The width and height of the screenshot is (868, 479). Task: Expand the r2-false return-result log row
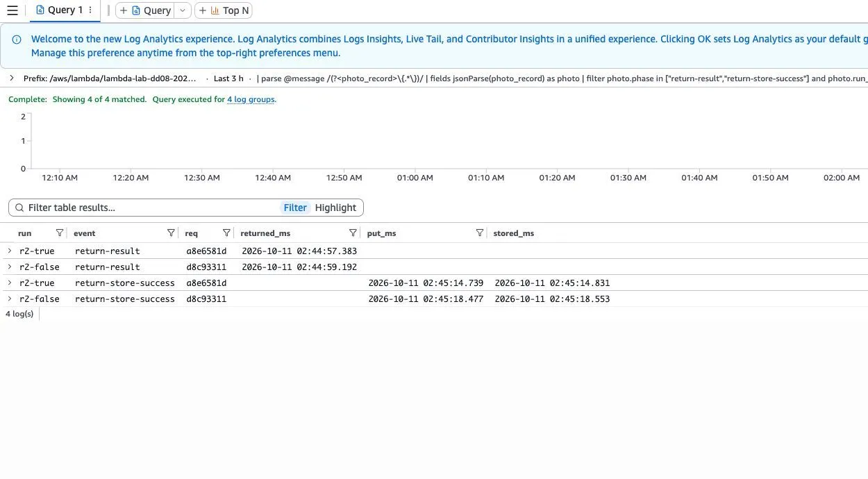pyautogui.click(x=10, y=267)
